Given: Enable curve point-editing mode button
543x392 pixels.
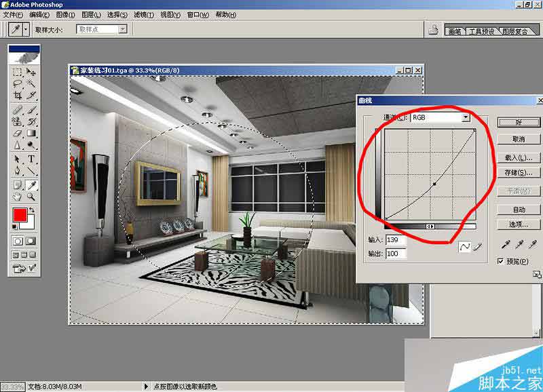Looking at the screenshot, I should click(x=464, y=246).
